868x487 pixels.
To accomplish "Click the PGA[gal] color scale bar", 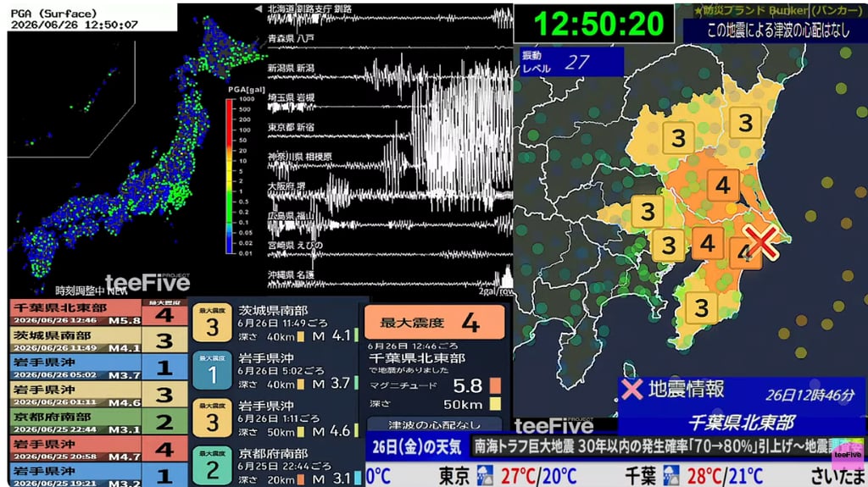I will point(229,176).
